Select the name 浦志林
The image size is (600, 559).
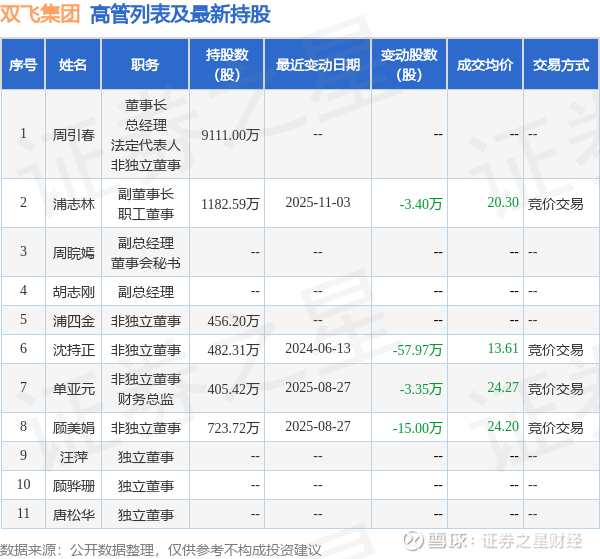[x=73, y=204]
